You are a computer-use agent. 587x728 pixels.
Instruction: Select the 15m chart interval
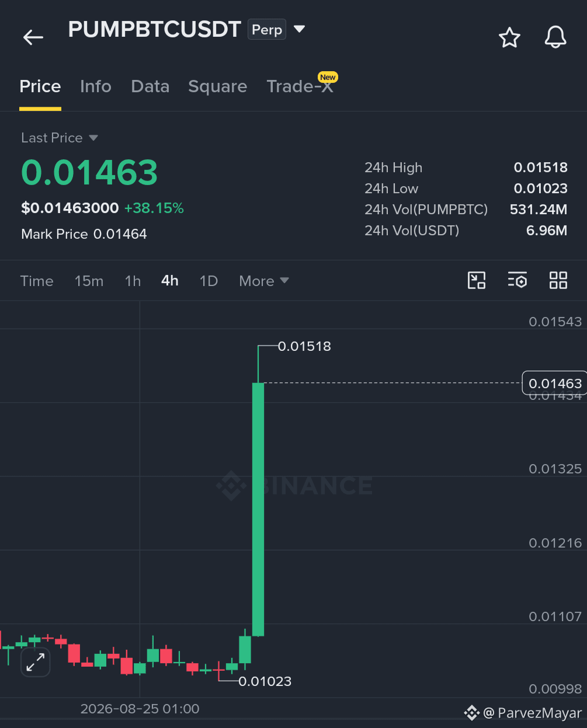(x=89, y=281)
